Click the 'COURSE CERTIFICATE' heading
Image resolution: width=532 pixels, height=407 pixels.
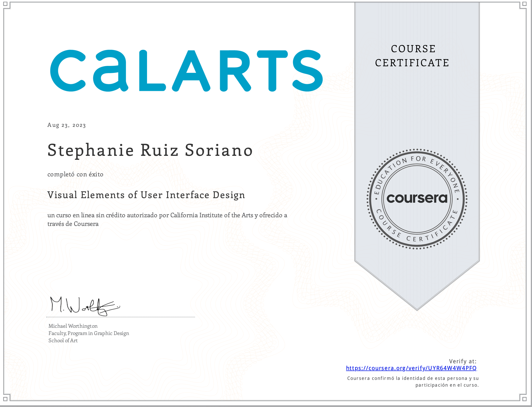(x=412, y=56)
